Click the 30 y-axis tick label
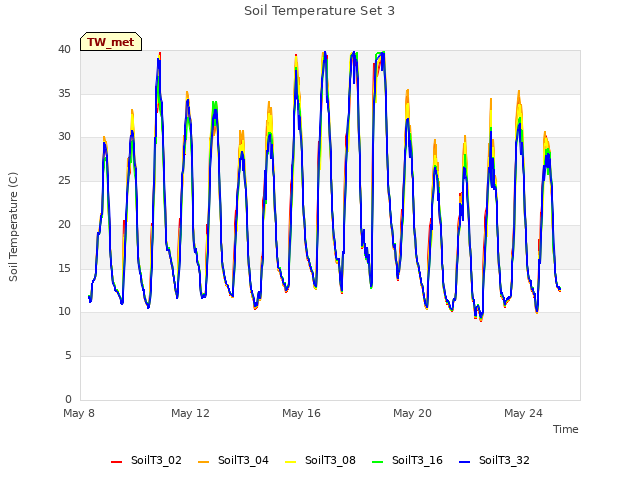The image size is (640, 480). [64, 137]
